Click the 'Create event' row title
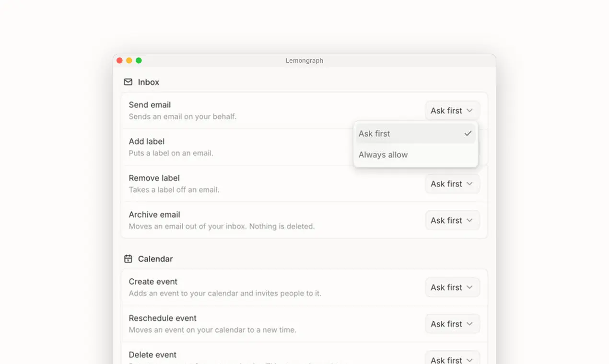609x364 pixels. click(x=153, y=282)
